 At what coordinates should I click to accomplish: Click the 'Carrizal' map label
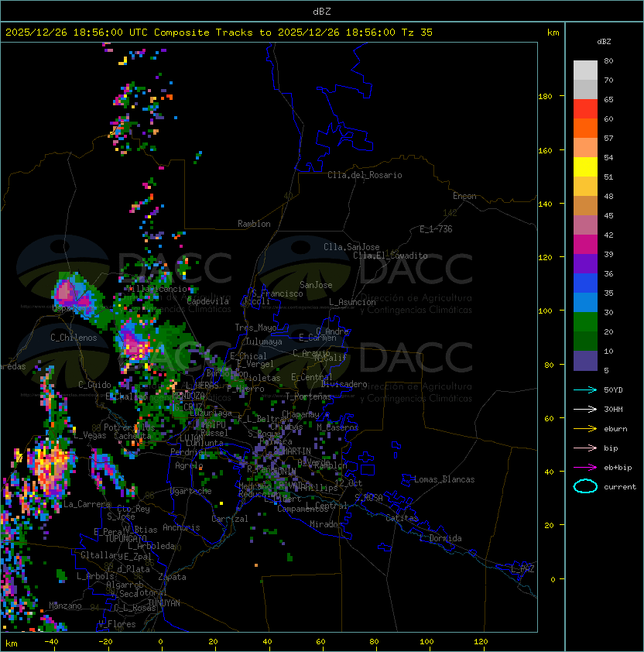230,519
